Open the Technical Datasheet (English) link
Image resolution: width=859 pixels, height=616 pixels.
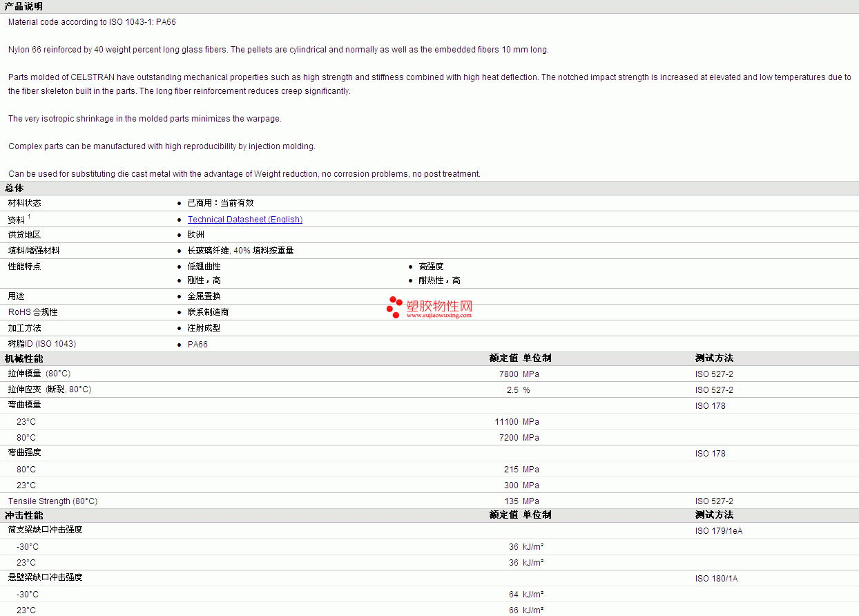(x=245, y=220)
